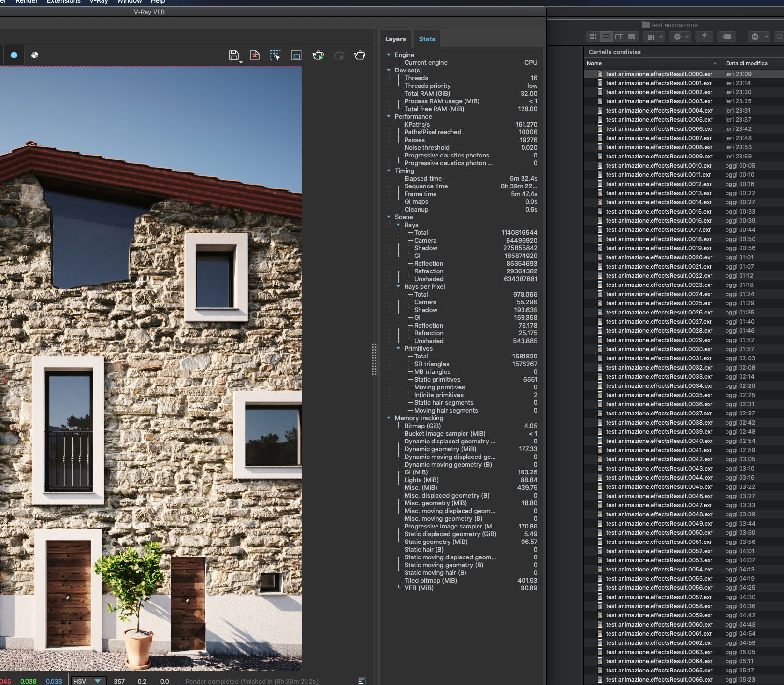Click the render teapot icon
The image size is (784, 685).
point(360,56)
